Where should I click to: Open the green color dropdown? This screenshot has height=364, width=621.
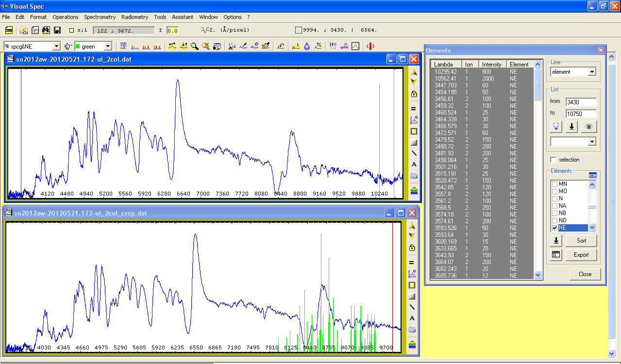[108, 46]
